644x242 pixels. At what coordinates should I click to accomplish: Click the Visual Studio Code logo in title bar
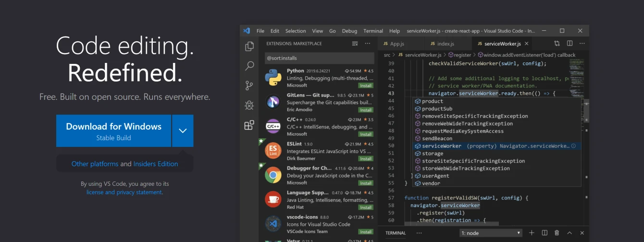(247, 31)
